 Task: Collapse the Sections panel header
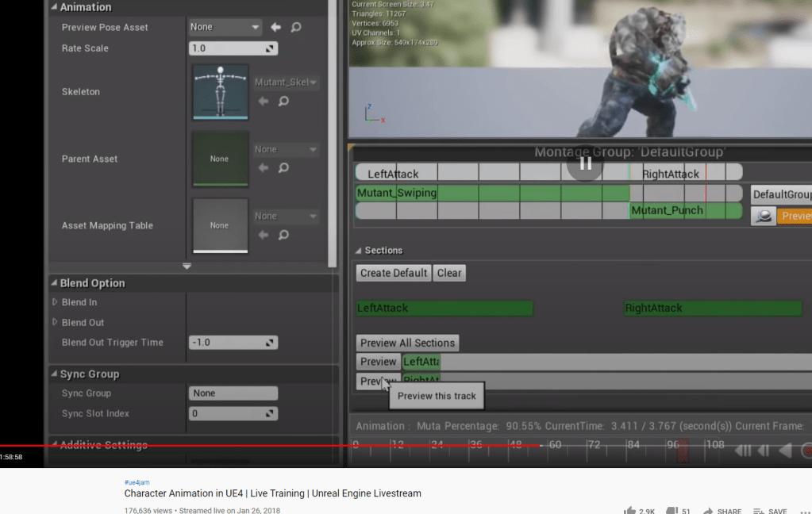358,251
